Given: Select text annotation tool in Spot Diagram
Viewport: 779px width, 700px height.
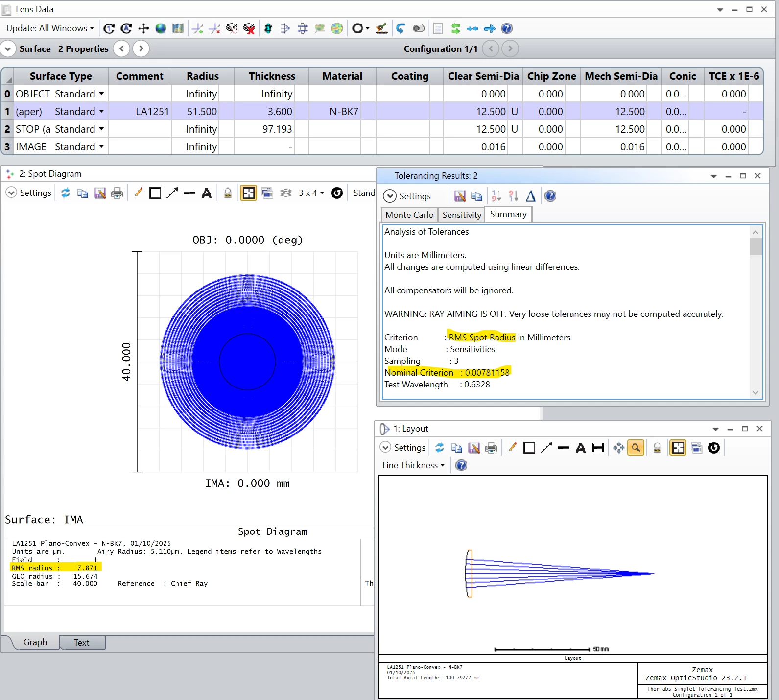Looking at the screenshot, I should pyautogui.click(x=207, y=193).
